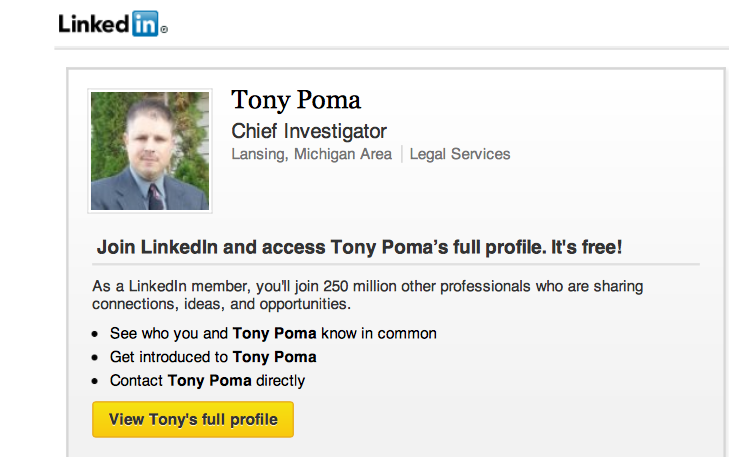Click the vertical divider before Legal Services
The height and width of the screenshot is (457, 729).
pyautogui.click(x=402, y=154)
